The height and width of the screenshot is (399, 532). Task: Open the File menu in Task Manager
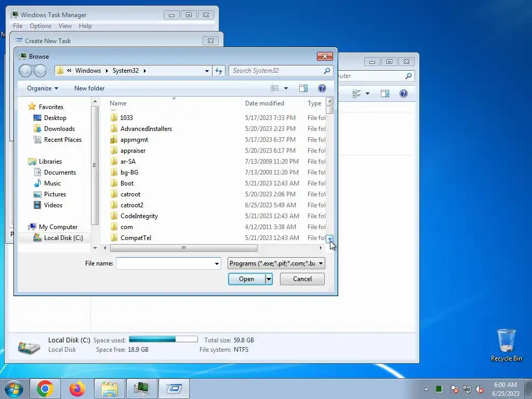click(18, 26)
